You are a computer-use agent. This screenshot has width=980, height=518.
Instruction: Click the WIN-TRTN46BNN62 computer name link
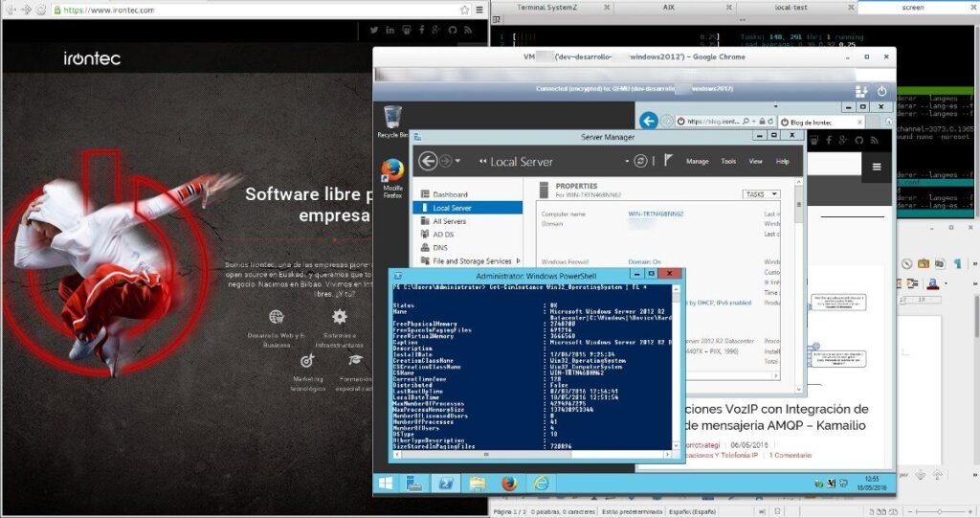click(x=655, y=214)
